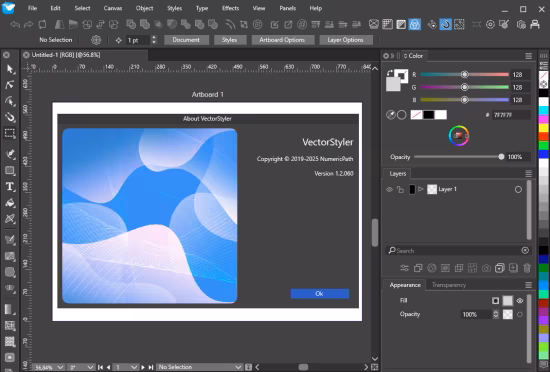550x372 pixels.
Task: Click the Document button
Action: [186, 40]
